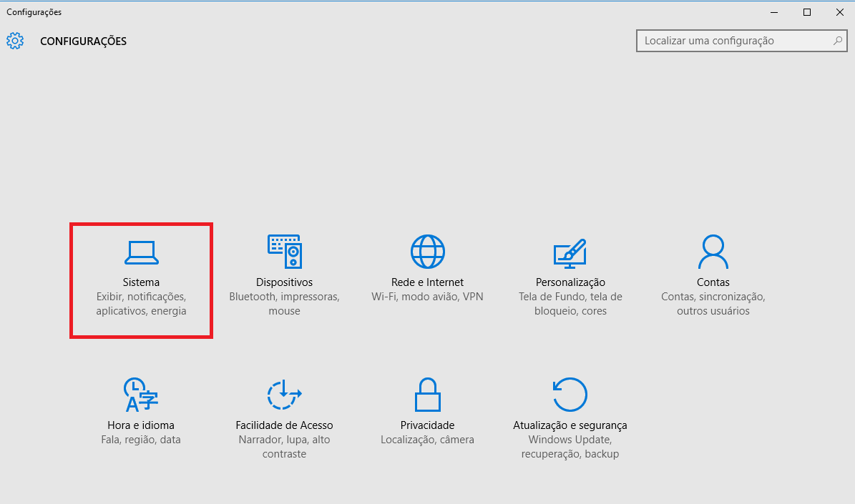Select the Hora e idioma clock icon
Viewport: 855px width, 504px height.
point(141,395)
